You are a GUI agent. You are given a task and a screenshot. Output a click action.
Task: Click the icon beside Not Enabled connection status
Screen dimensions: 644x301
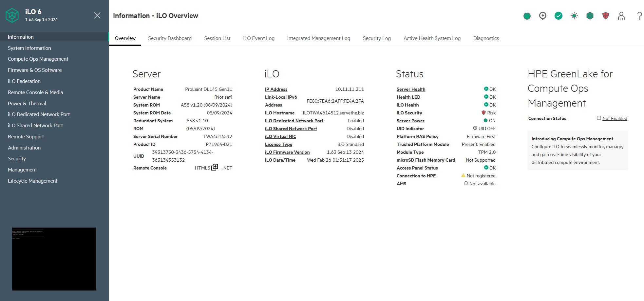click(599, 118)
